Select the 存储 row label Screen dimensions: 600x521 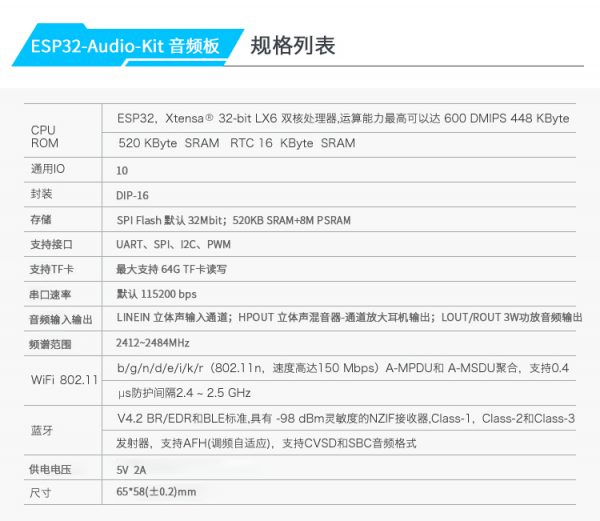point(41,220)
